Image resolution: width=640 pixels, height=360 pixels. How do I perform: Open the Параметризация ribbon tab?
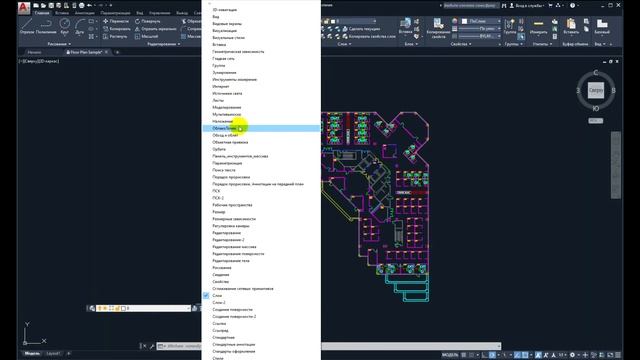pyautogui.click(x=115, y=13)
